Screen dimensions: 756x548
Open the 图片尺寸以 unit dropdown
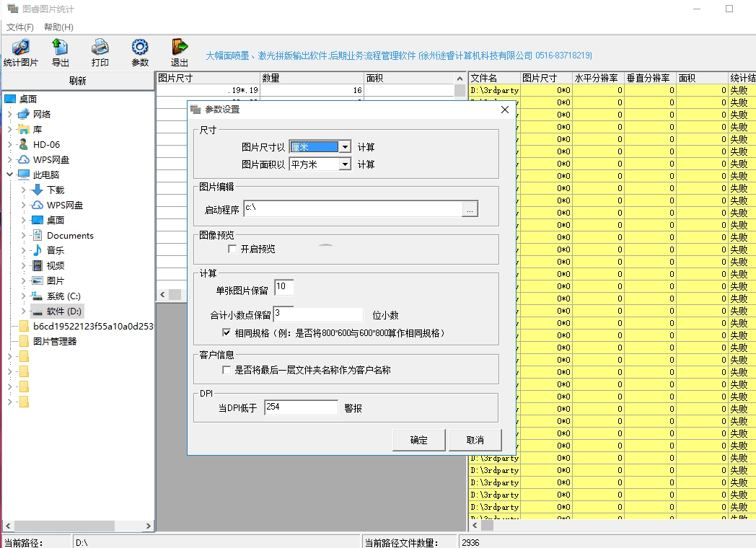[345, 147]
